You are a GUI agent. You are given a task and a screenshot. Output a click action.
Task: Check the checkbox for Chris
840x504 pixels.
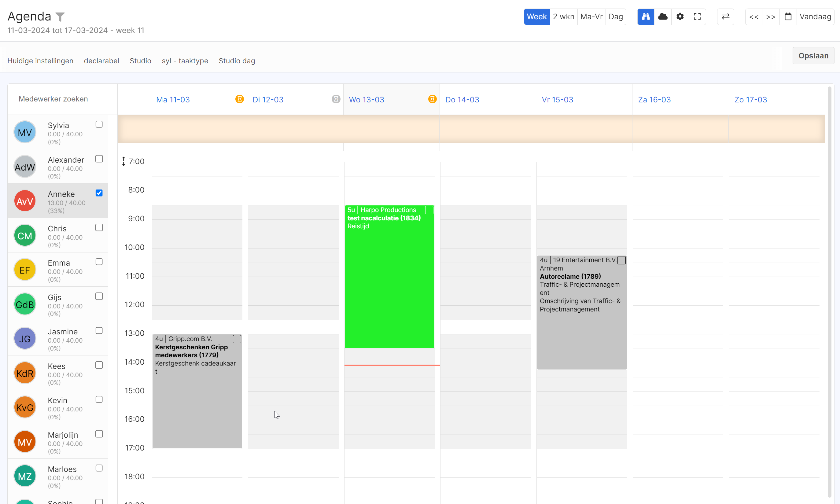click(99, 227)
